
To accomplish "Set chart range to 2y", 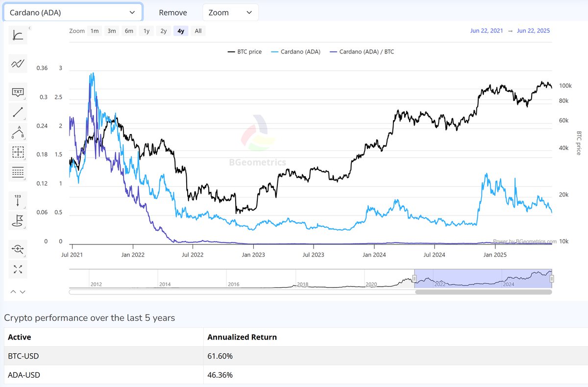I will [x=164, y=31].
